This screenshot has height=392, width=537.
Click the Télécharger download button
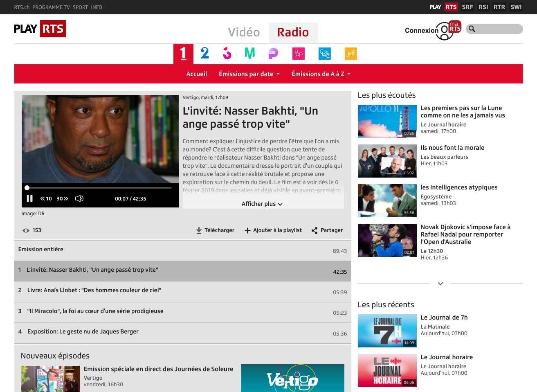pos(215,230)
